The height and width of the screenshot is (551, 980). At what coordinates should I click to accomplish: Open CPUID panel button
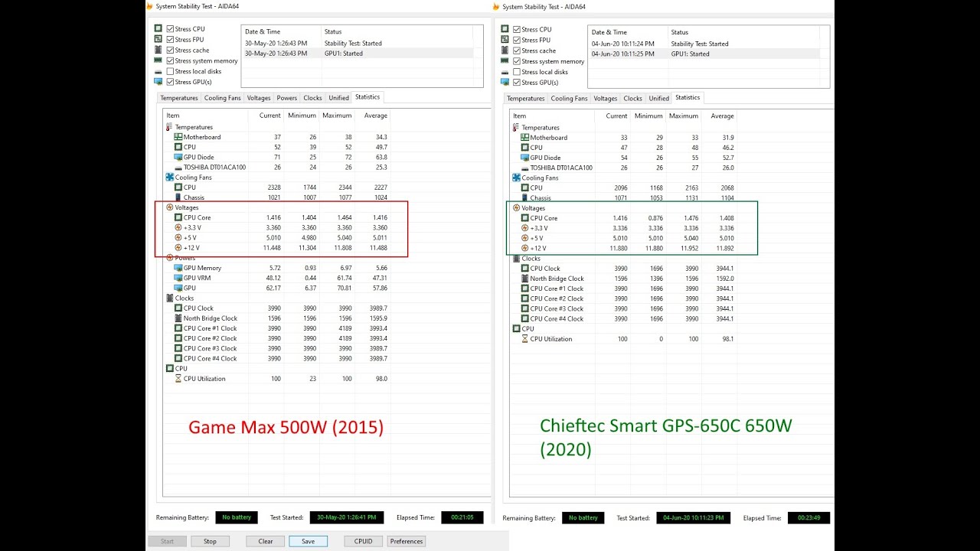point(363,541)
